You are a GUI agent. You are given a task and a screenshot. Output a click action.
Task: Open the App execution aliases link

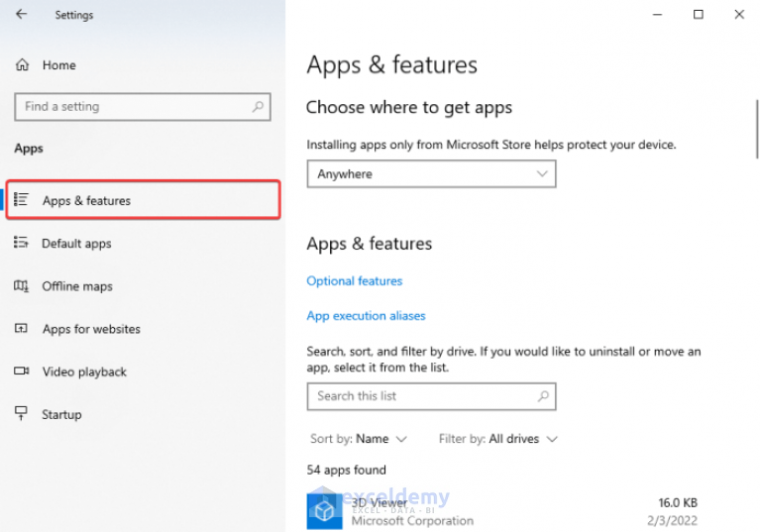point(366,316)
